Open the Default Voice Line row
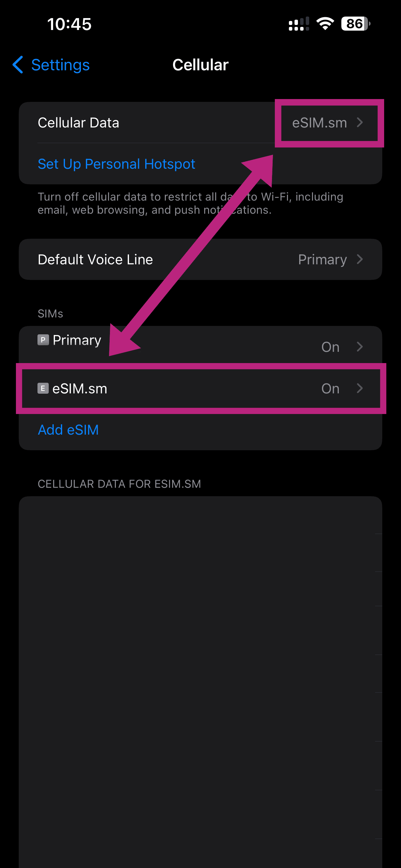Screen dimensions: 401x868 200,259
